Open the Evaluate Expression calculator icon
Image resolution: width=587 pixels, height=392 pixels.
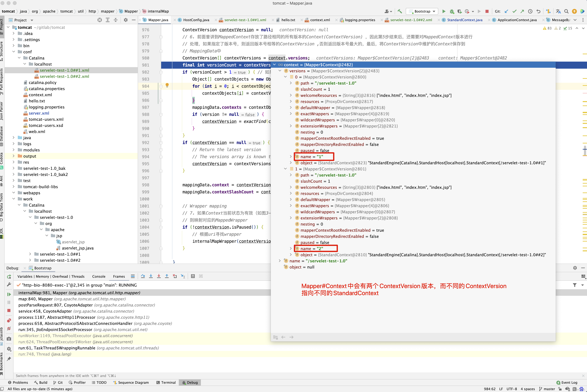193,276
